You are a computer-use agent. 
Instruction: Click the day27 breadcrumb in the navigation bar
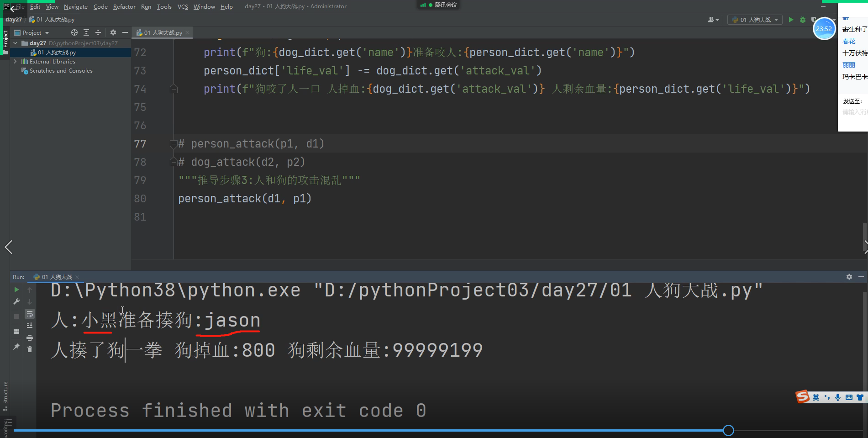point(13,20)
